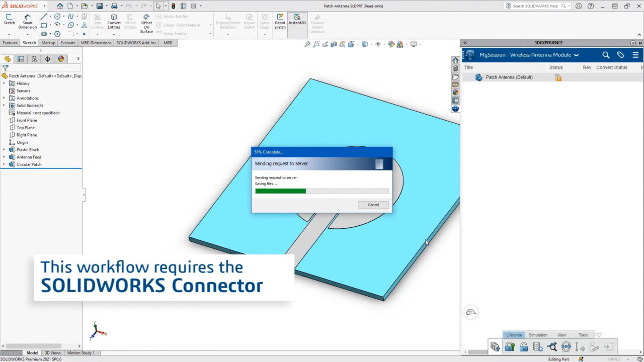Open the user login icon
The width and height of the screenshot is (644, 362).
tap(579, 6)
